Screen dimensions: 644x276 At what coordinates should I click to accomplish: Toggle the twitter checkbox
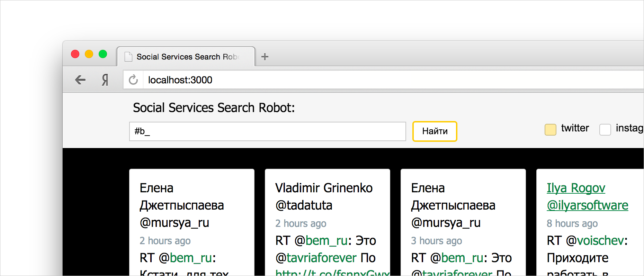tap(551, 130)
